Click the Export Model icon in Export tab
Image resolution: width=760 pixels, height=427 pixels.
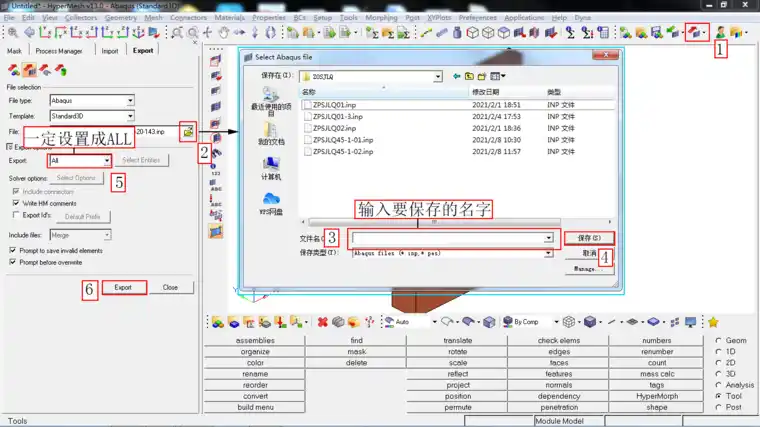click(x=14, y=70)
